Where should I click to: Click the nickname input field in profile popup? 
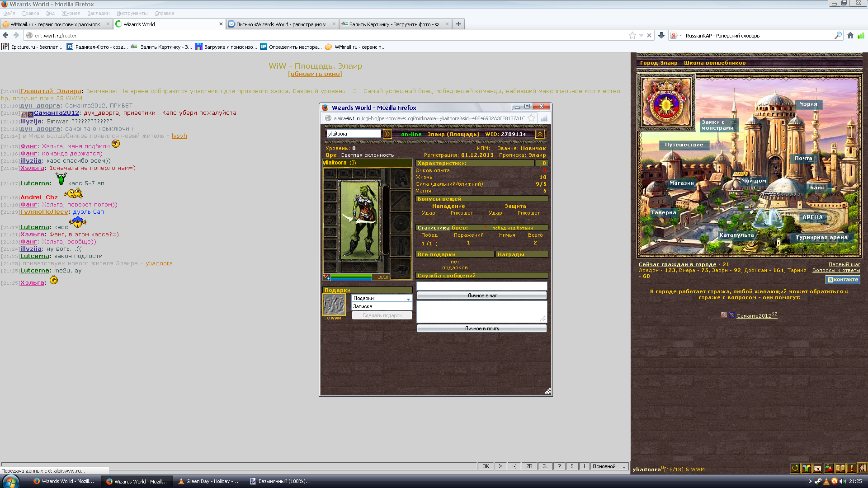click(354, 134)
